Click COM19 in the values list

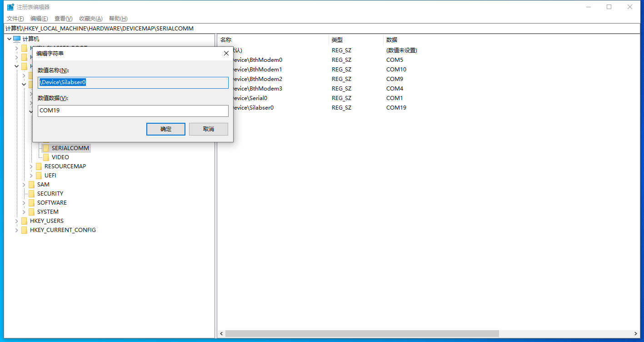396,108
